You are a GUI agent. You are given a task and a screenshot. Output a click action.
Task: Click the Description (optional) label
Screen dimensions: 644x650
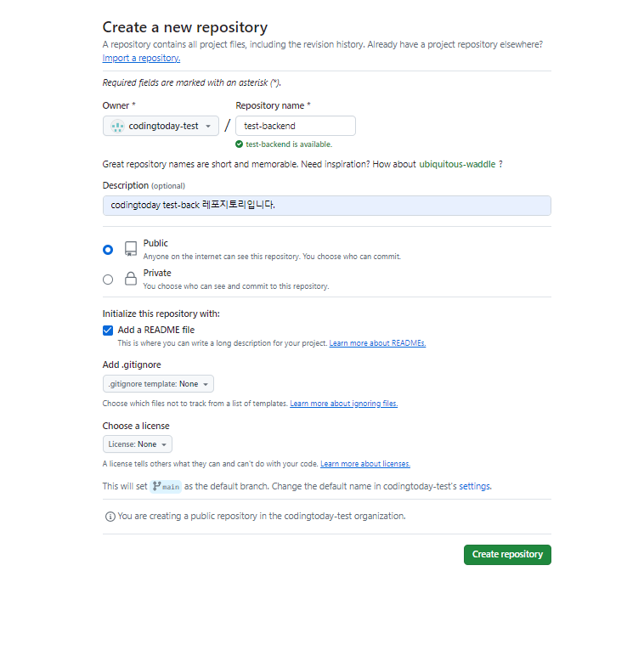144,185
